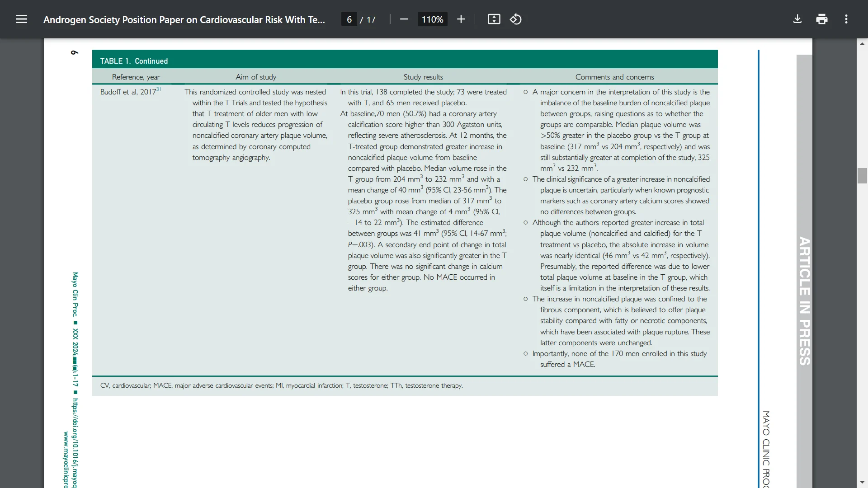868x488 pixels.
Task: Click the 'Reference, year' column header
Action: 136,77
